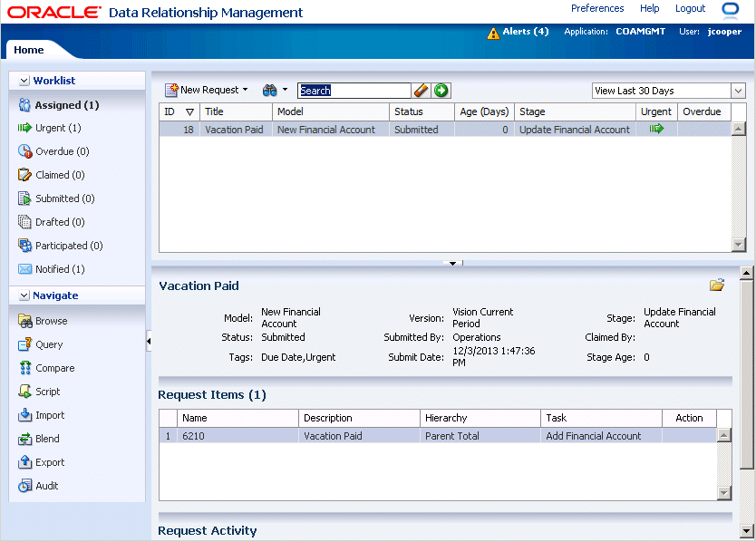Switch to the Home tab

point(28,50)
